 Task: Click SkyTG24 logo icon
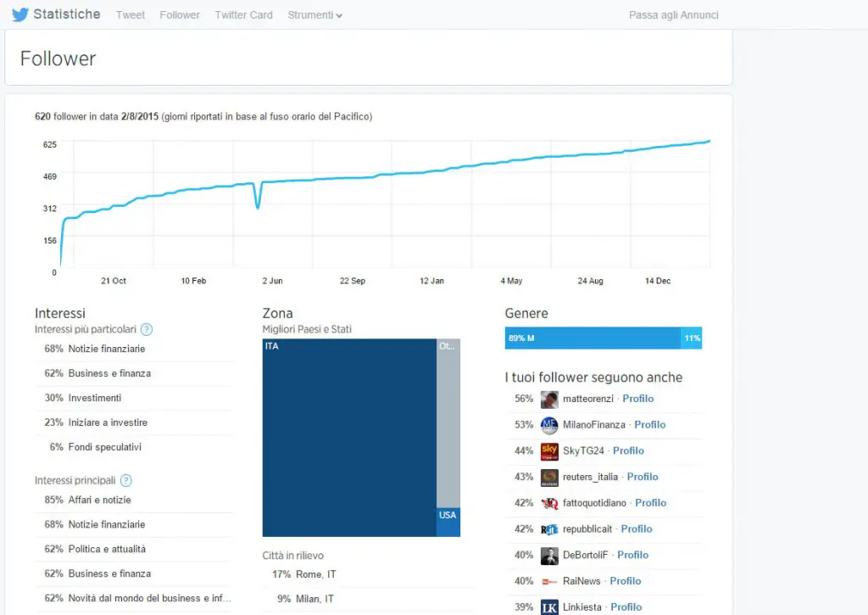coord(549,451)
